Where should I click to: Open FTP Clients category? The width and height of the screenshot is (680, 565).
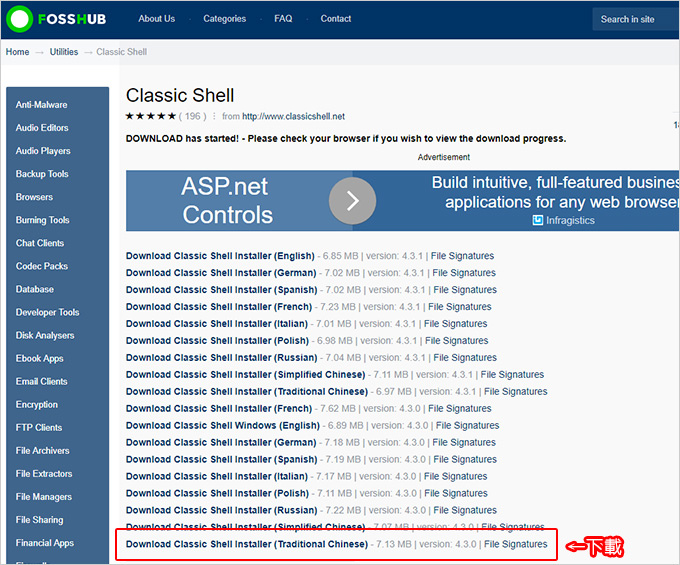[39, 428]
